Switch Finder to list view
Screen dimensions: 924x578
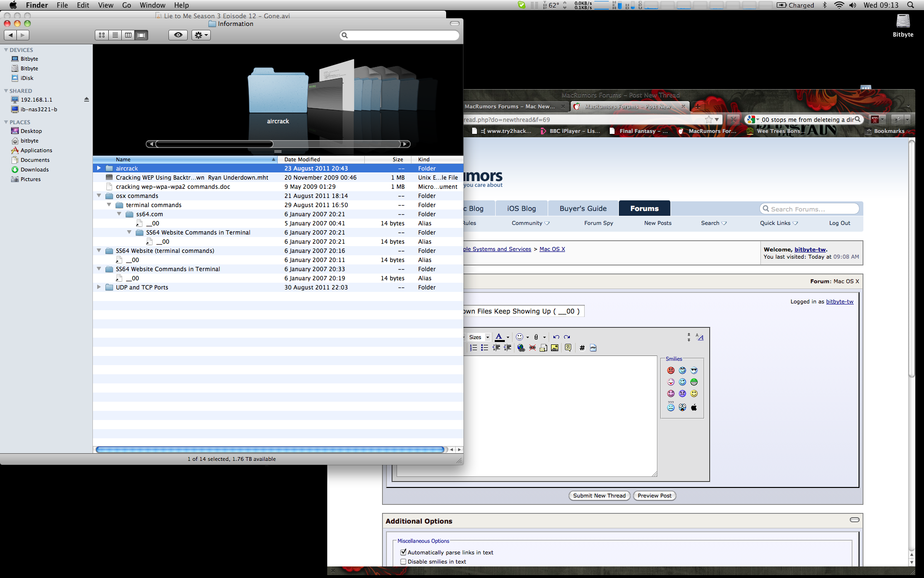(115, 35)
